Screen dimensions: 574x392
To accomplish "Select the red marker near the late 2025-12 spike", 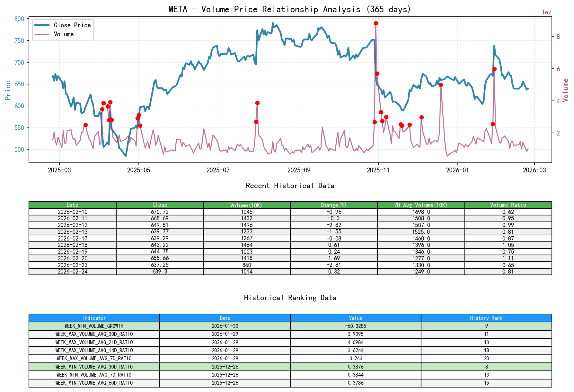I will 440,85.
